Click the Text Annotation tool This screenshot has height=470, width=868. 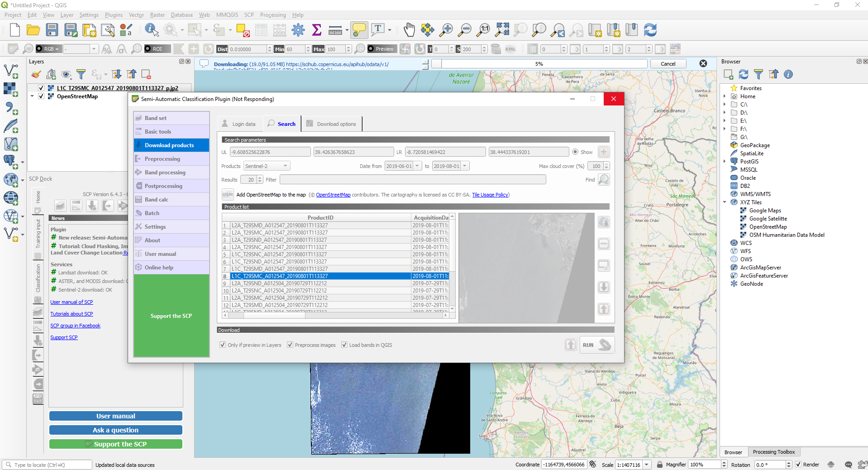(377, 30)
